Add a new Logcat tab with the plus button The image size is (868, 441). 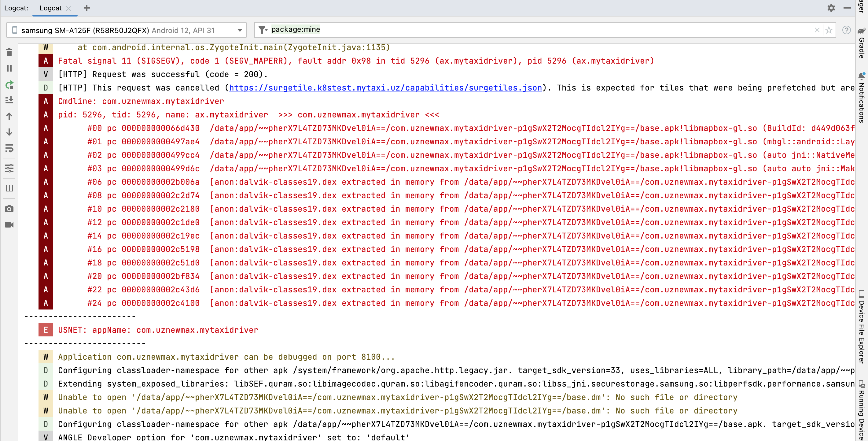click(x=86, y=8)
